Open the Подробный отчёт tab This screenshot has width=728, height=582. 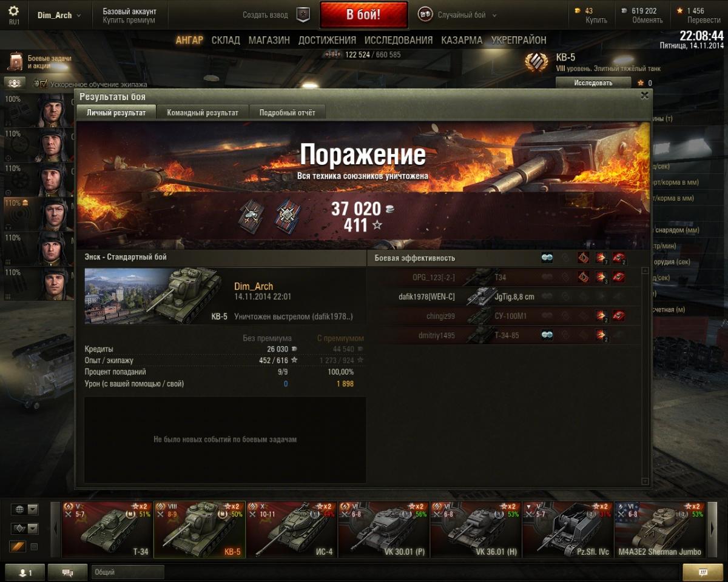click(287, 112)
